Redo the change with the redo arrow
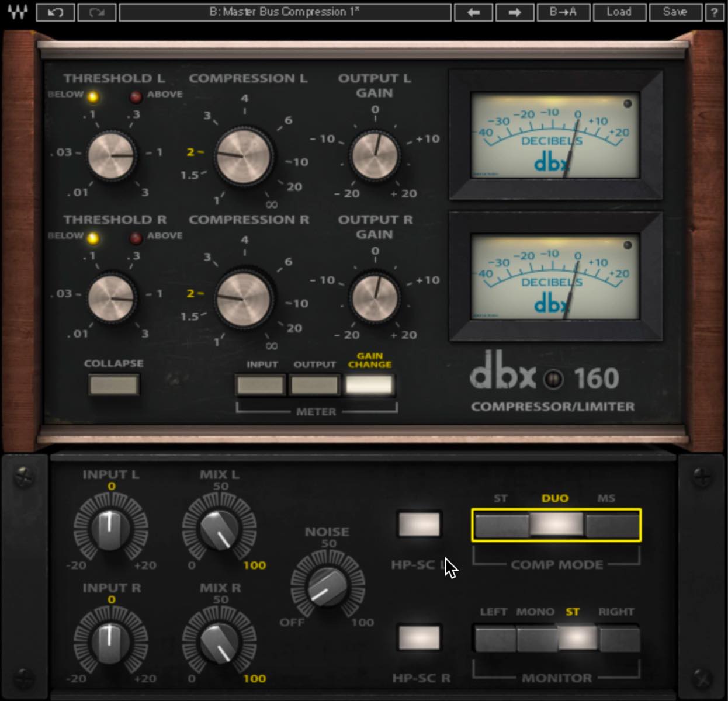728x701 pixels. click(x=96, y=12)
